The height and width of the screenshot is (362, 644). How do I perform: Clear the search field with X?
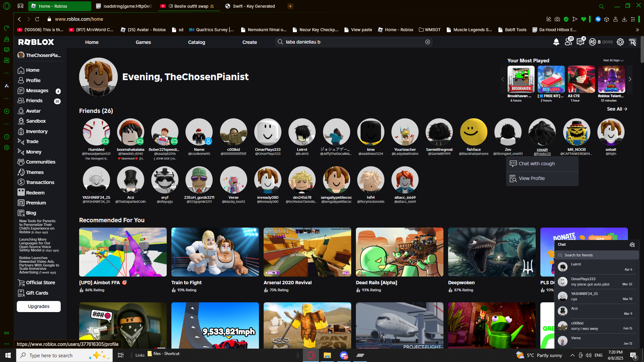pos(428,42)
